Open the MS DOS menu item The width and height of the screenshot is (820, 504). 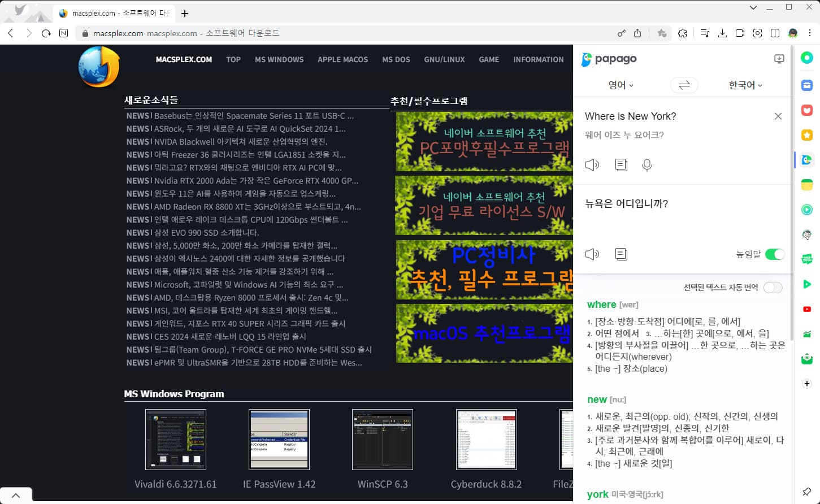pyautogui.click(x=396, y=59)
